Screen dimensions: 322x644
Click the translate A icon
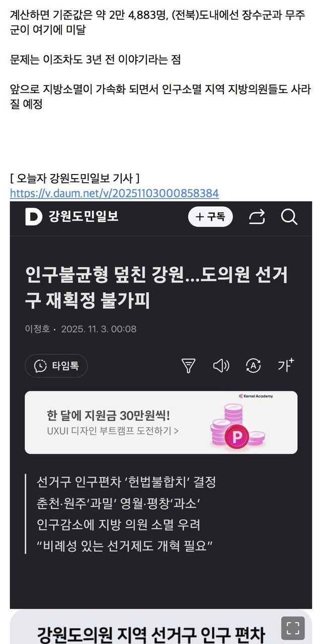[x=253, y=366]
